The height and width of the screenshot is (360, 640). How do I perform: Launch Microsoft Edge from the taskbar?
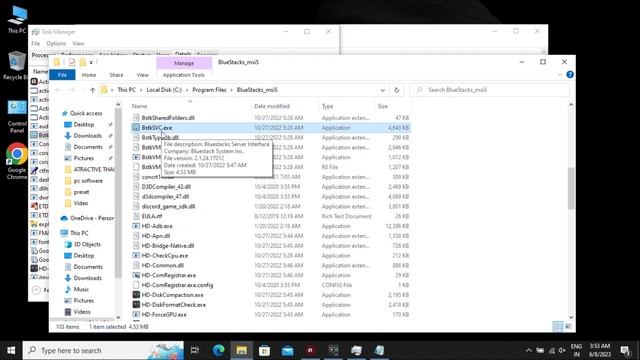tap(218, 350)
